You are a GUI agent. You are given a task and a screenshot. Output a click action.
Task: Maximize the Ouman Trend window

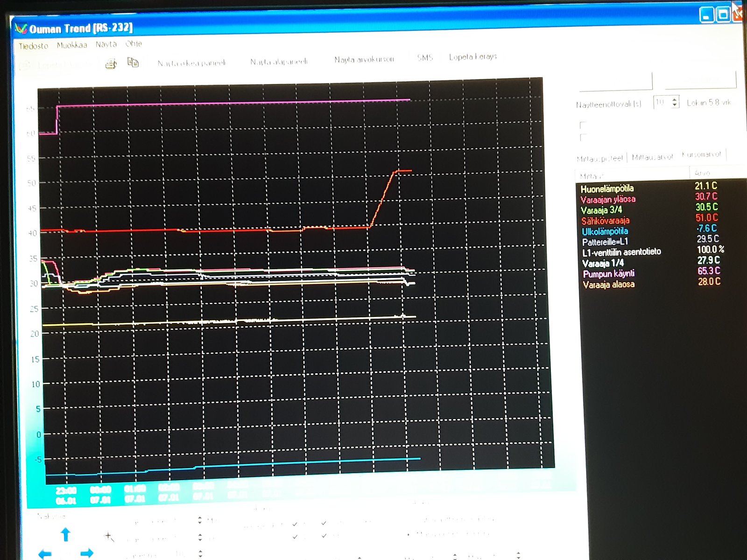(723, 15)
